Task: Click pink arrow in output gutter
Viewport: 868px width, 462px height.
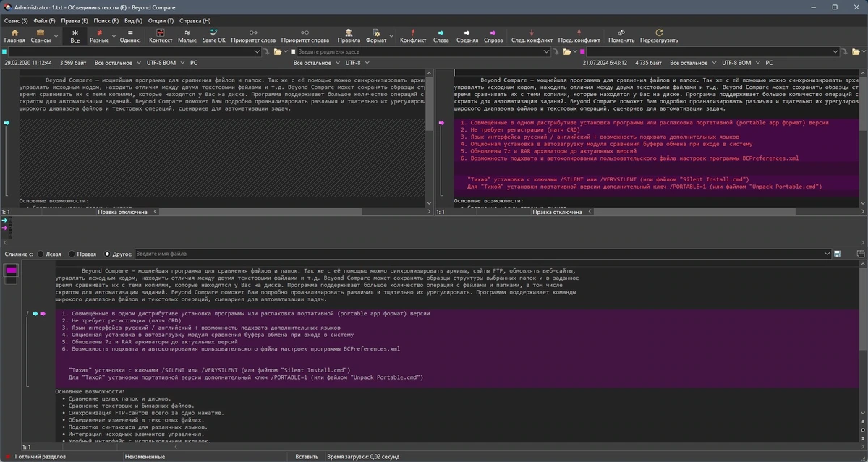Action: click(x=43, y=314)
